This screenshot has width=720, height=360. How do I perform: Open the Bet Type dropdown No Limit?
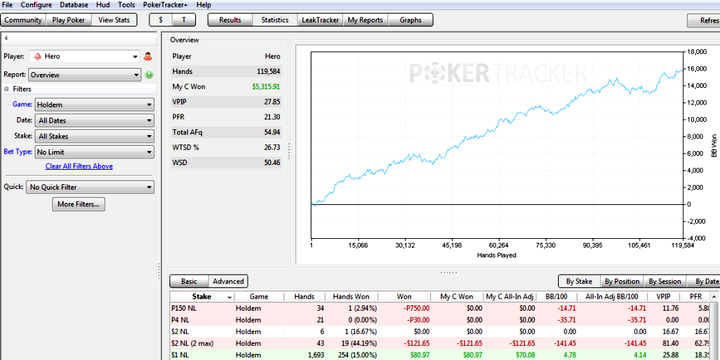click(94, 152)
